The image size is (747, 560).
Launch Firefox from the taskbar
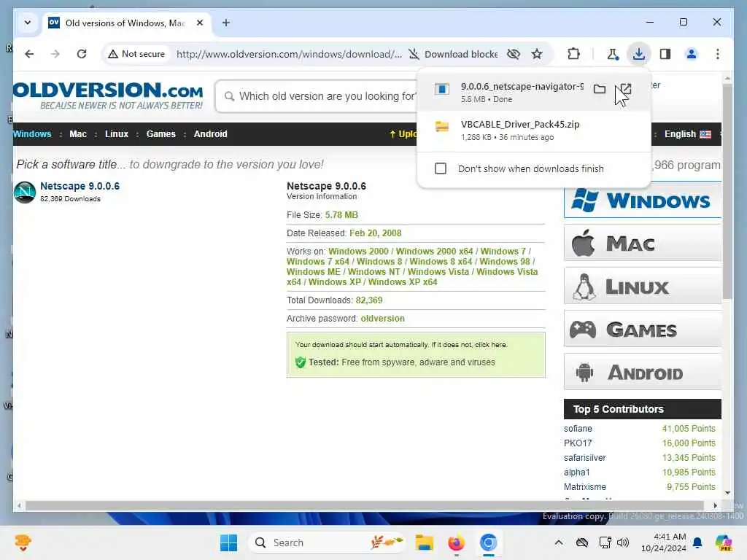tap(456, 542)
